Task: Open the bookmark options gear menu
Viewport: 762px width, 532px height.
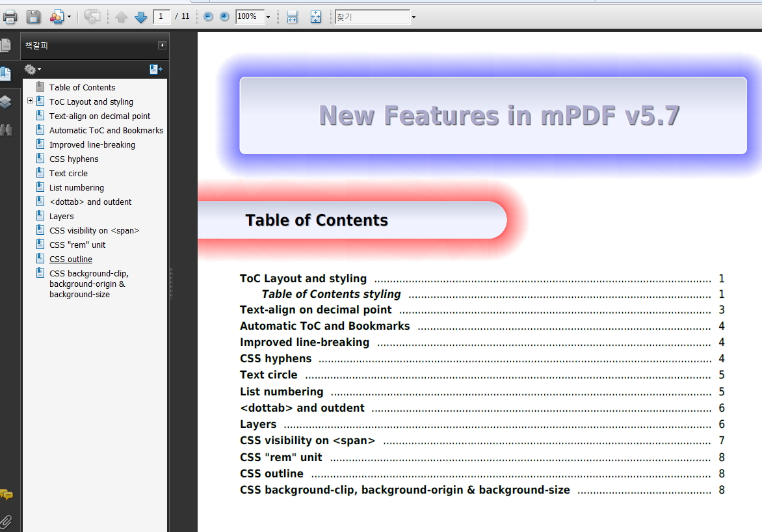Action: pyautogui.click(x=33, y=70)
